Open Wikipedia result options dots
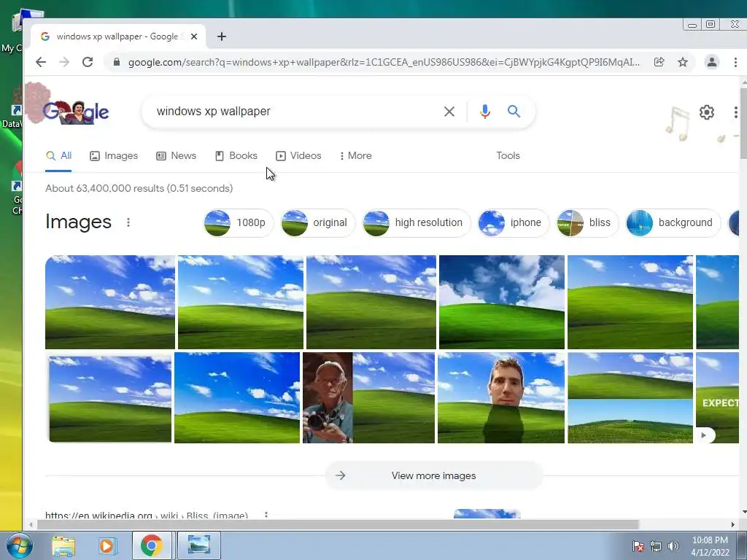 [x=266, y=515]
